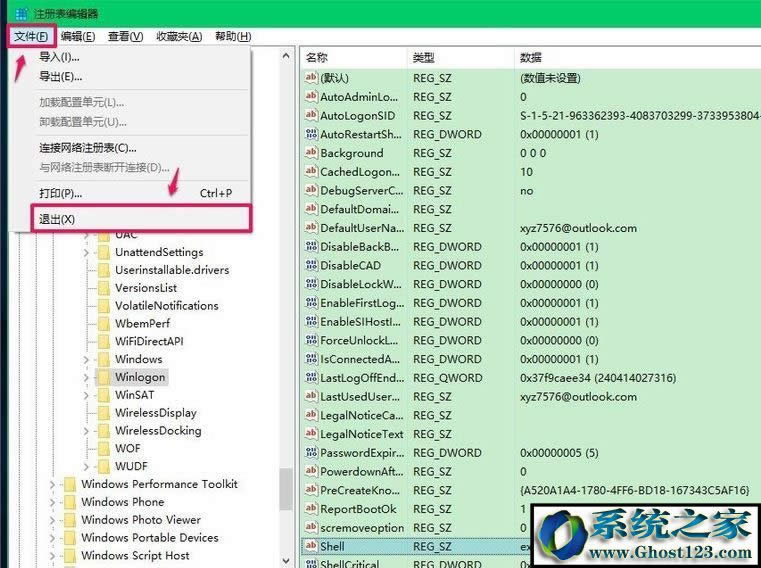
Task: Select the PowerdownAft... value name
Action: click(x=362, y=471)
